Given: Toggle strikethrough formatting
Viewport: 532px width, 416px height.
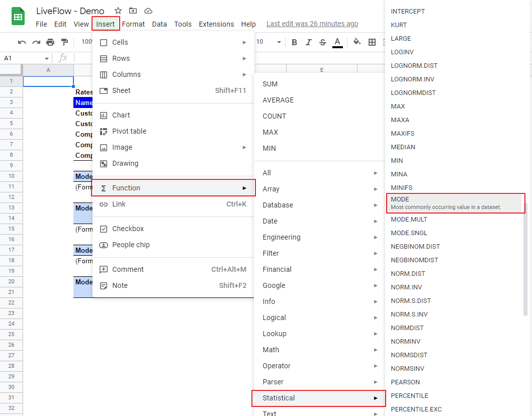Looking at the screenshot, I should click(323, 42).
